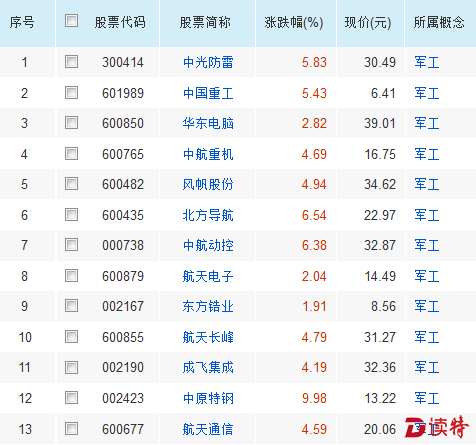Select the 所属概念 column header

(x=439, y=22)
